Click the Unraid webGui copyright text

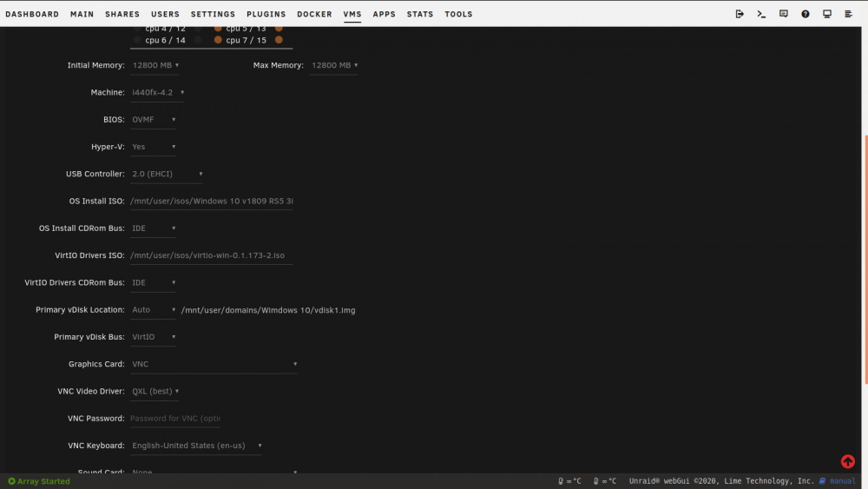[721, 481]
